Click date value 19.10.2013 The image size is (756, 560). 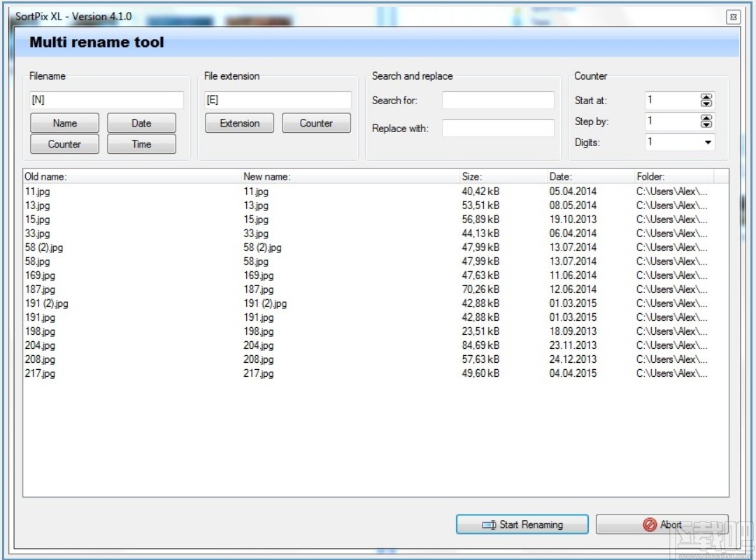573,220
